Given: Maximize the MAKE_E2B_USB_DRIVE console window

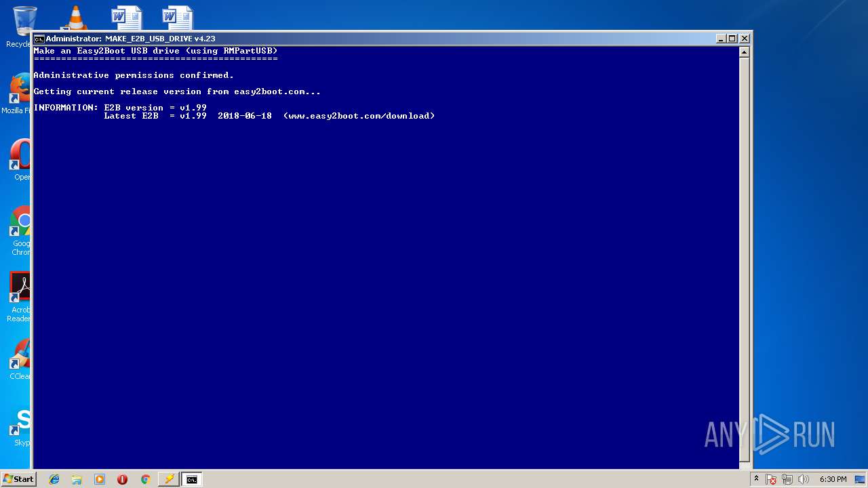Looking at the screenshot, I should [x=732, y=39].
